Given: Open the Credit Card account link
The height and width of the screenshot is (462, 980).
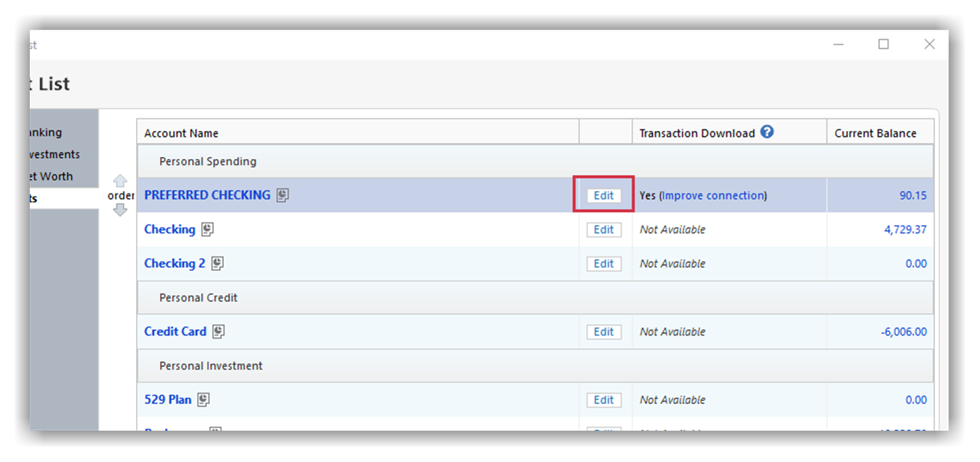Looking at the screenshot, I should click(175, 331).
